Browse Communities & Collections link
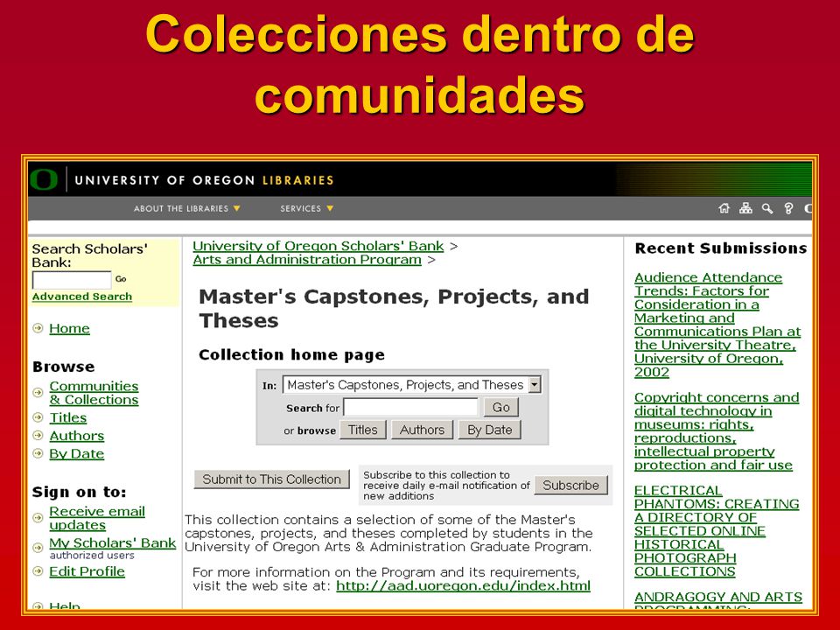840x630 pixels. pos(94,393)
